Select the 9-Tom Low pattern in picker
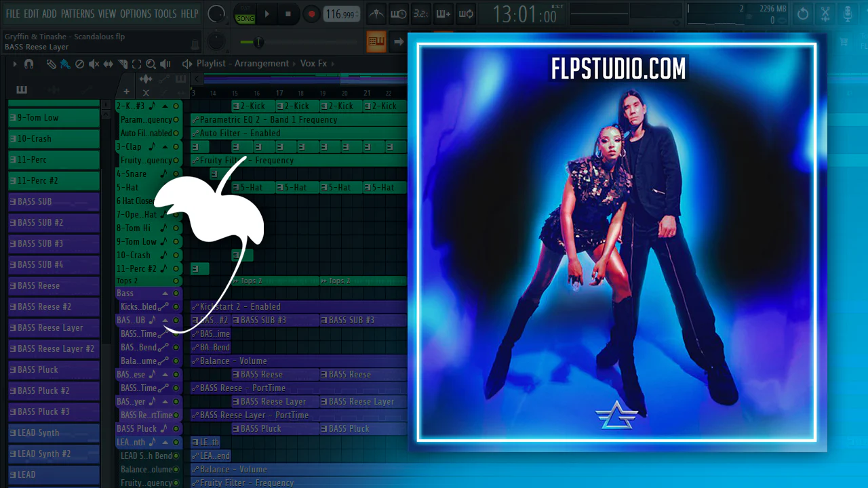868x488 pixels. pyautogui.click(x=54, y=118)
